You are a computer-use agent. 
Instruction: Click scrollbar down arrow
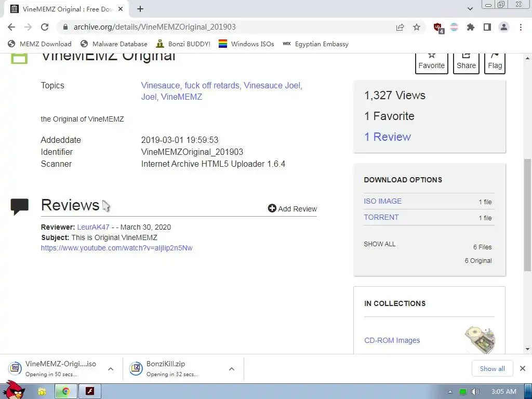pyautogui.click(x=527, y=349)
